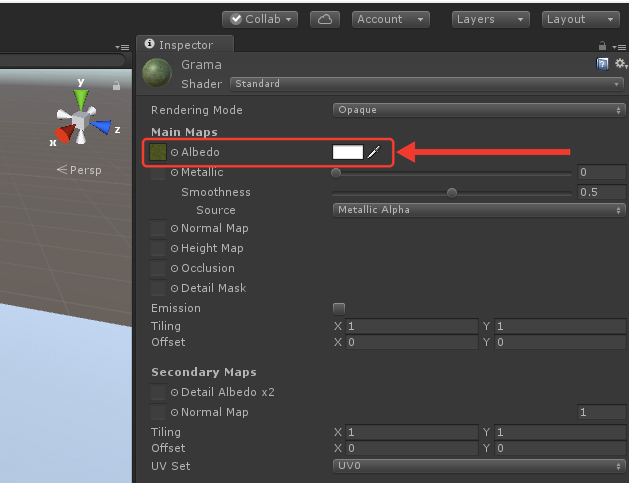Open the Layers menu
This screenshot has height=483, width=629.
coord(491,19)
